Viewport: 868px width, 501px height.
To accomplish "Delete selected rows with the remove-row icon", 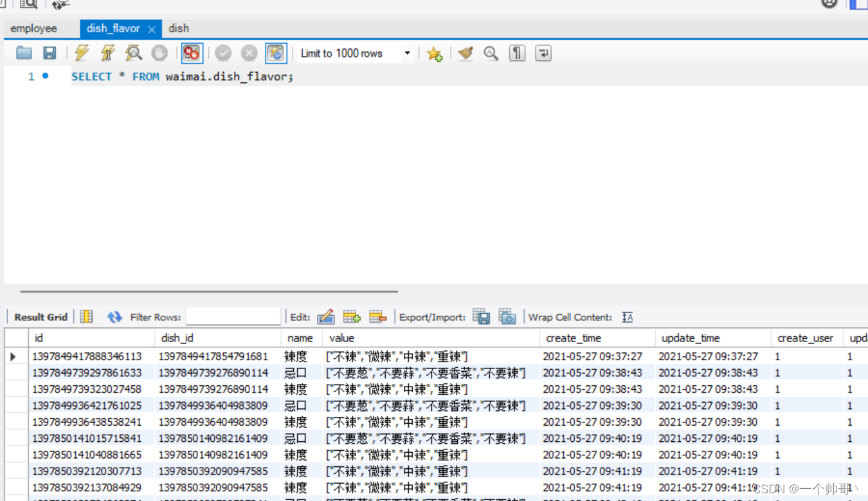I will point(378,316).
